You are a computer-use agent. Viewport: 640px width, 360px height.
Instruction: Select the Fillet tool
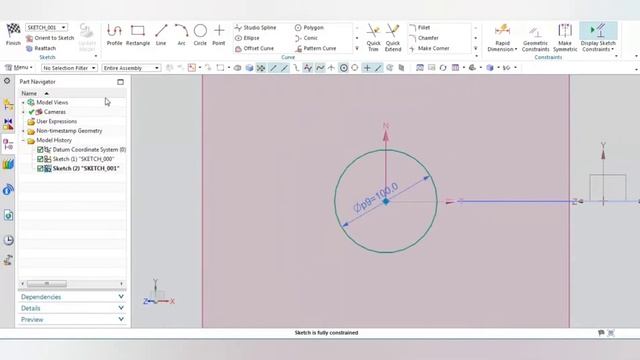[420, 27]
